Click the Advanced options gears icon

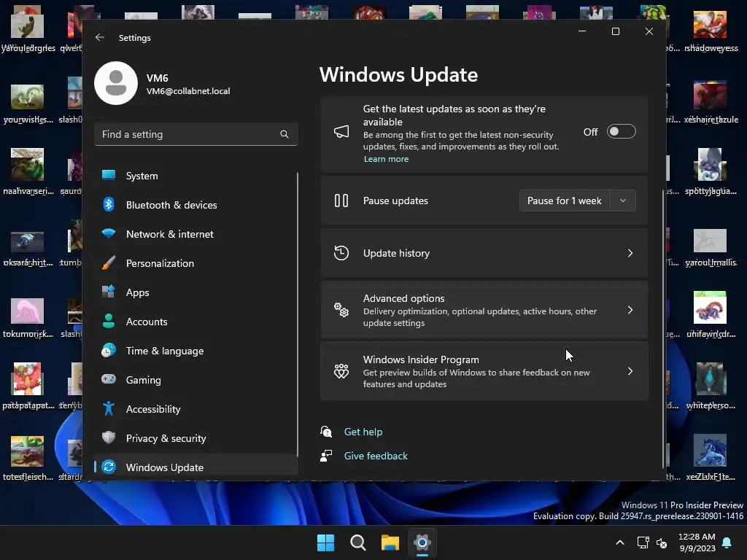[x=341, y=310]
